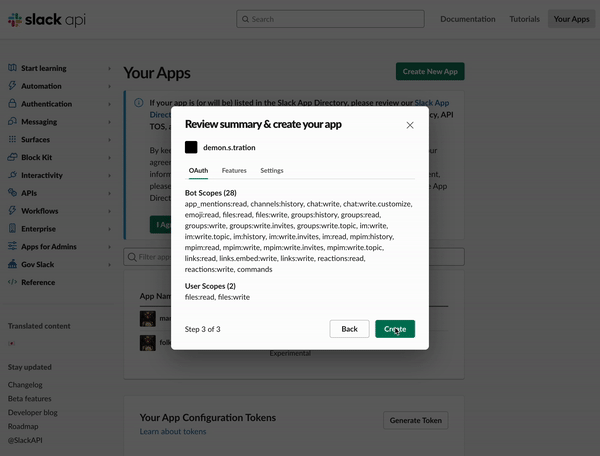The height and width of the screenshot is (456, 600).
Task: Click the Block Kit sidebar icon
Action: pos(12,158)
